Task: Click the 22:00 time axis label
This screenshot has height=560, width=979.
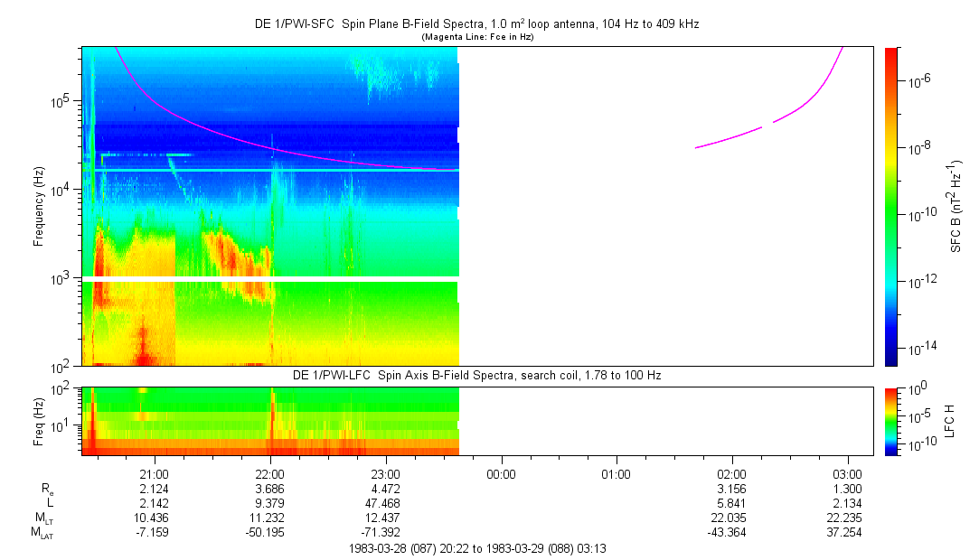Action: pyautogui.click(x=270, y=473)
